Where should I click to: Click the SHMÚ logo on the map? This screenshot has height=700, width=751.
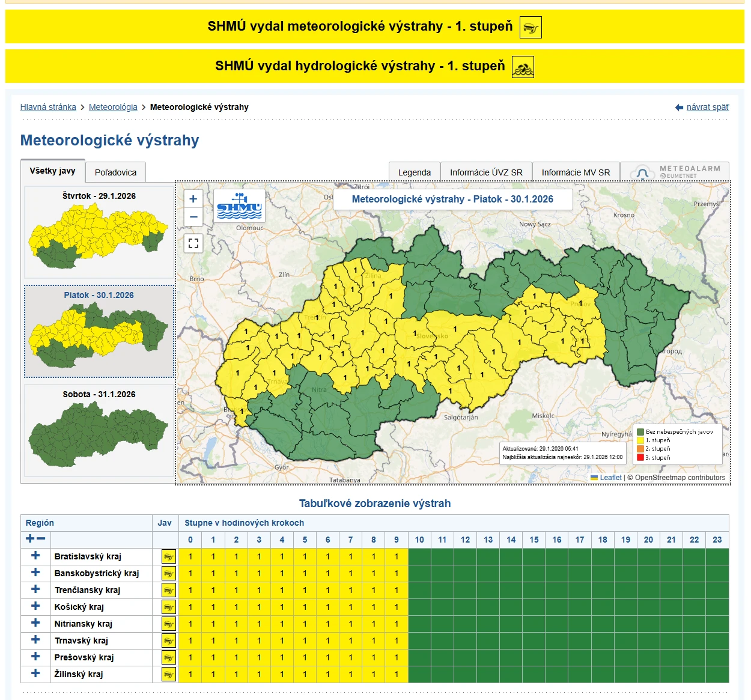click(x=239, y=205)
